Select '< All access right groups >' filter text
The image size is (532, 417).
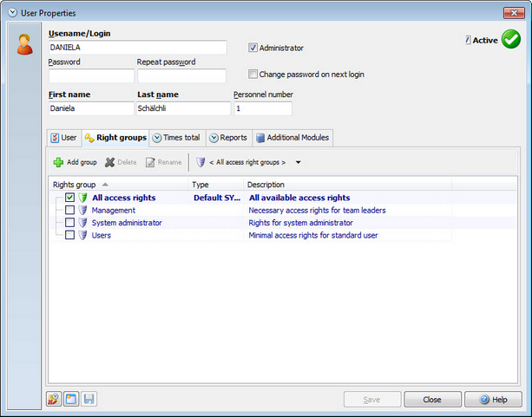(x=247, y=162)
